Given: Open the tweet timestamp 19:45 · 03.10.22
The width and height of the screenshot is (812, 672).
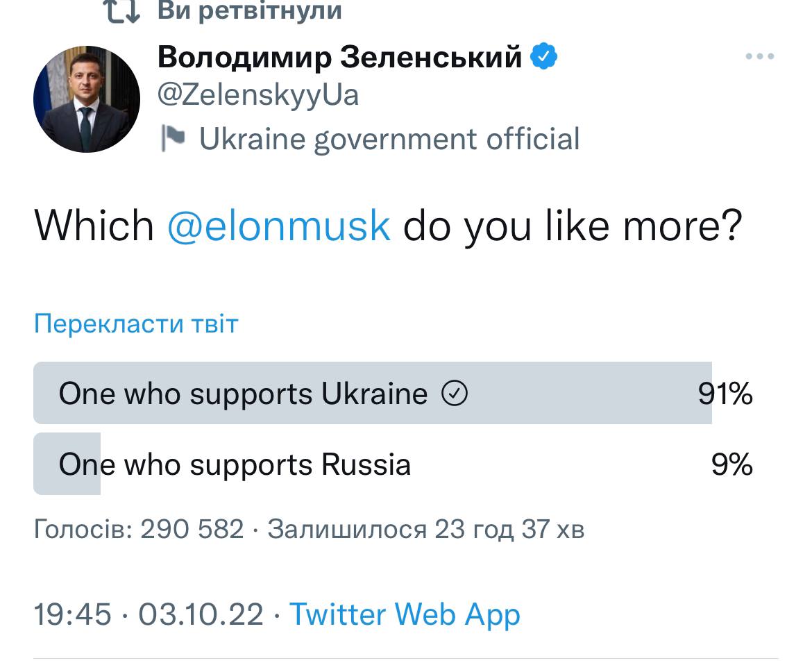Looking at the screenshot, I should tap(149, 614).
